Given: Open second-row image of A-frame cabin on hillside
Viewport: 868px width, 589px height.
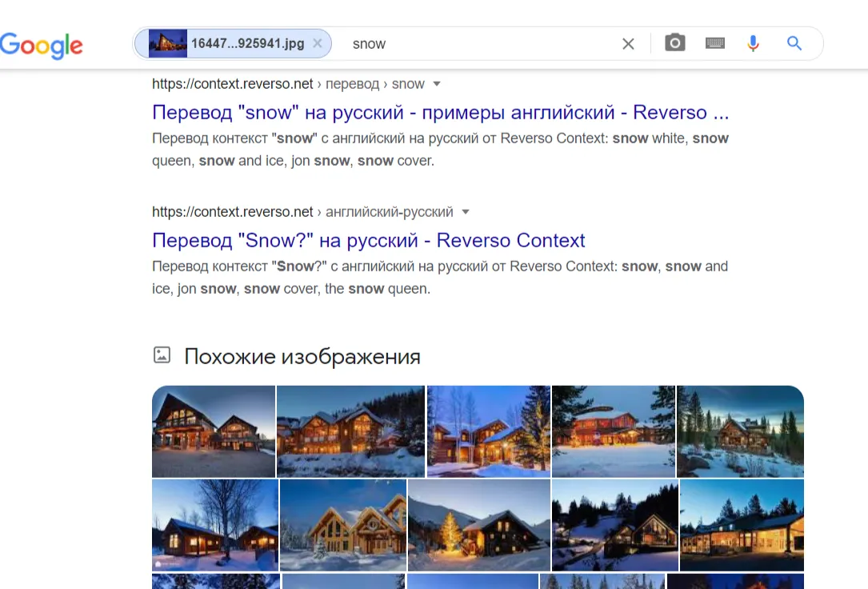Looking at the screenshot, I should [x=615, y=525].
